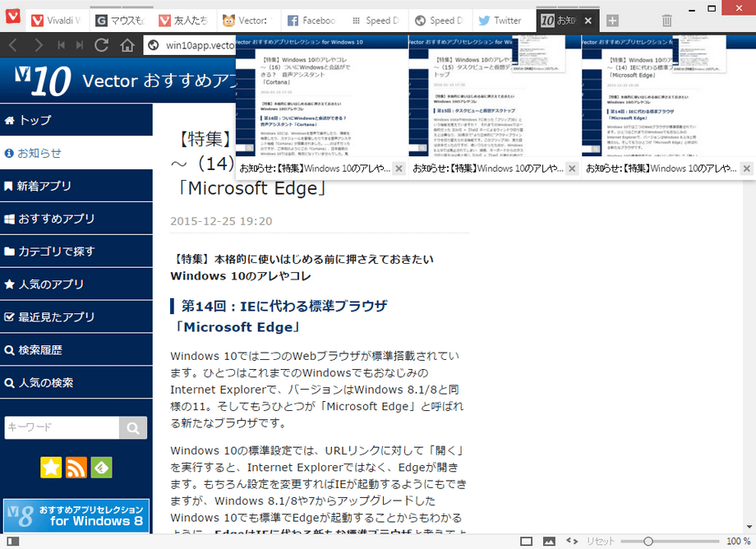The image size is (756, 549).
Task: Adjust the zoom slider handle
Action: 648,542
